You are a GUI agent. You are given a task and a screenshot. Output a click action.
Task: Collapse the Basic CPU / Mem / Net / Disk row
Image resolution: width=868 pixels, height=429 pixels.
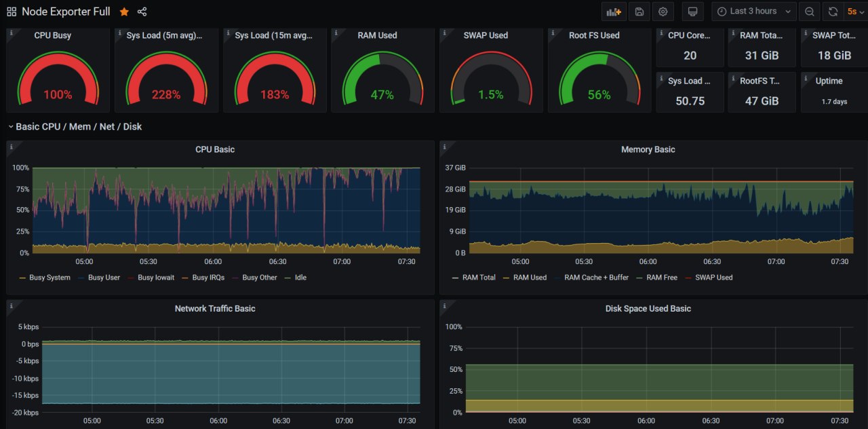click(x=75, y=126)
